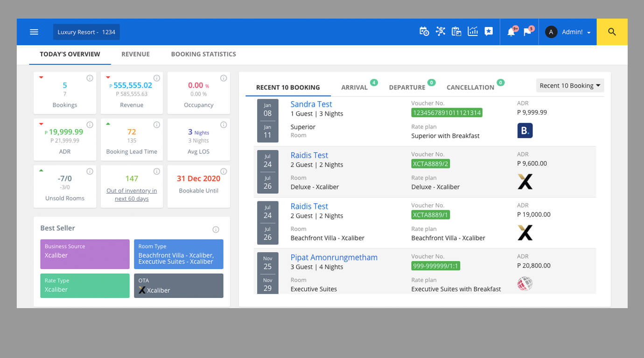Open the bar chart reports icon
The height and width of the screenshot is (358, 644).
(x=473, y=32)
